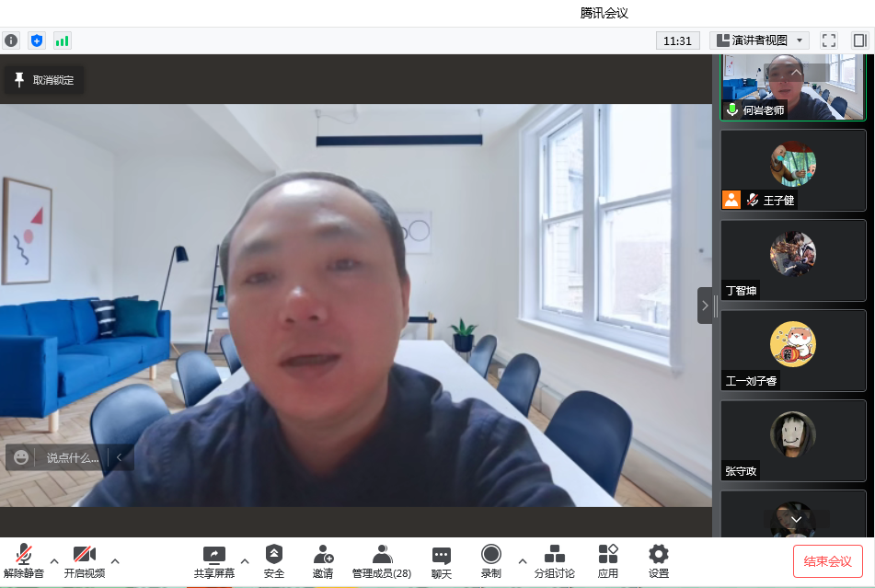Select 丁智坤 participant tile
Screen dimensions: 875x588
tap(793, 260)
